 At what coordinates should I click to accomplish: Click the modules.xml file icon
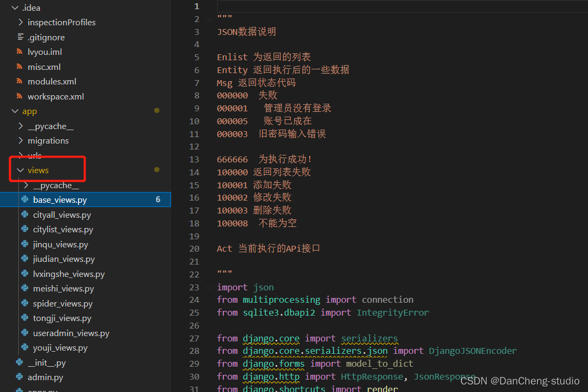tap(19, 81)
